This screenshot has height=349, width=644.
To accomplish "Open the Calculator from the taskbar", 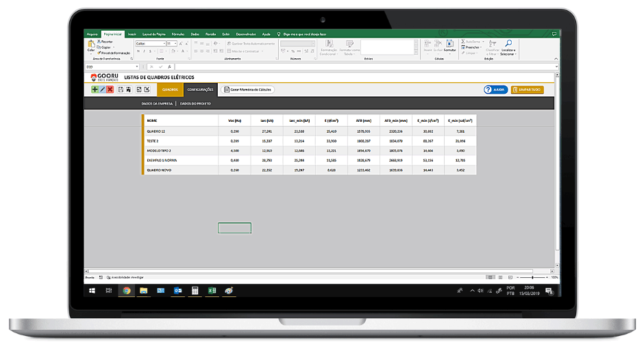I will (x=195, y=291).
